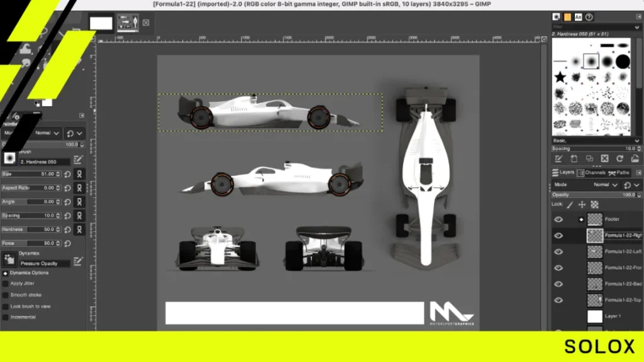Enable the Apply Jitter checkbox
Image resolution: width=644 pixels, height=362 pixels.
coord(5,283)
